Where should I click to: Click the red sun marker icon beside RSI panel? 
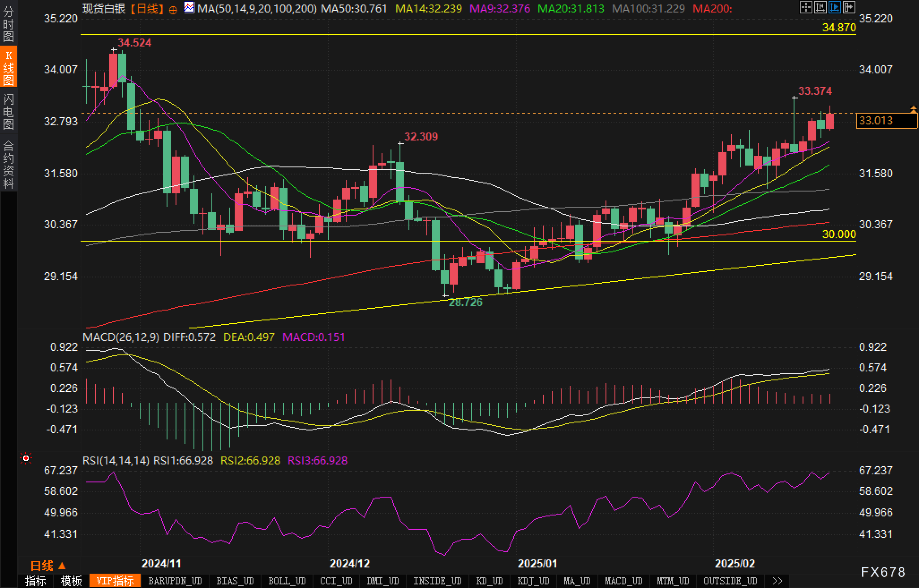coord(26,458)
